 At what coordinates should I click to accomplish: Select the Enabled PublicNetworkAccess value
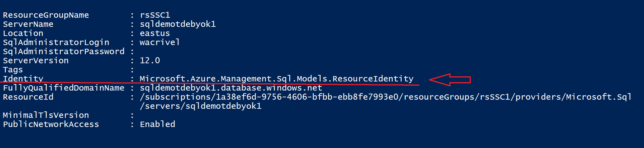157,124
